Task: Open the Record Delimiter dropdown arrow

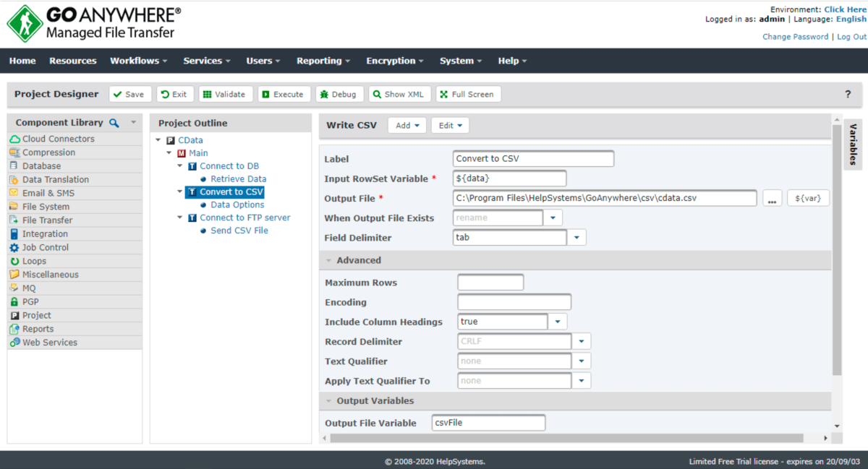Action: (x=582, y=341)
